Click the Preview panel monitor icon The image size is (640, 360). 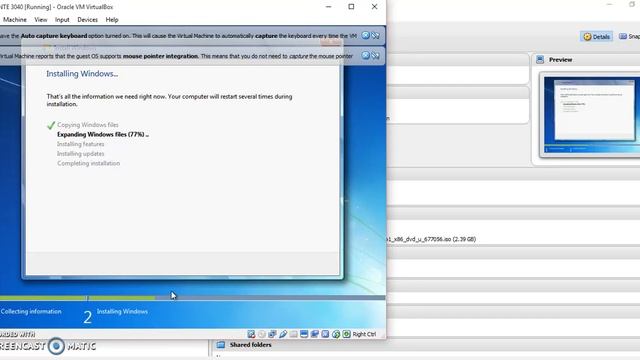(x=540, y=60)
